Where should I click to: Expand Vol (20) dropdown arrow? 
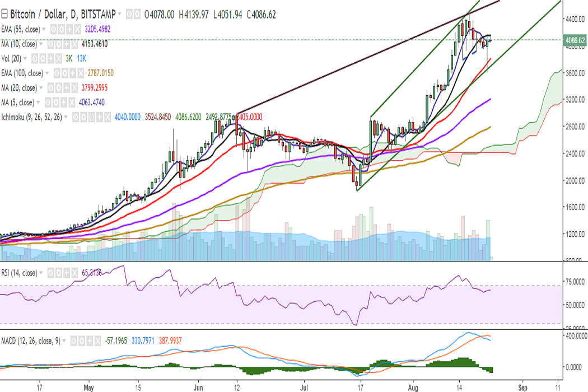pos(25,58)
